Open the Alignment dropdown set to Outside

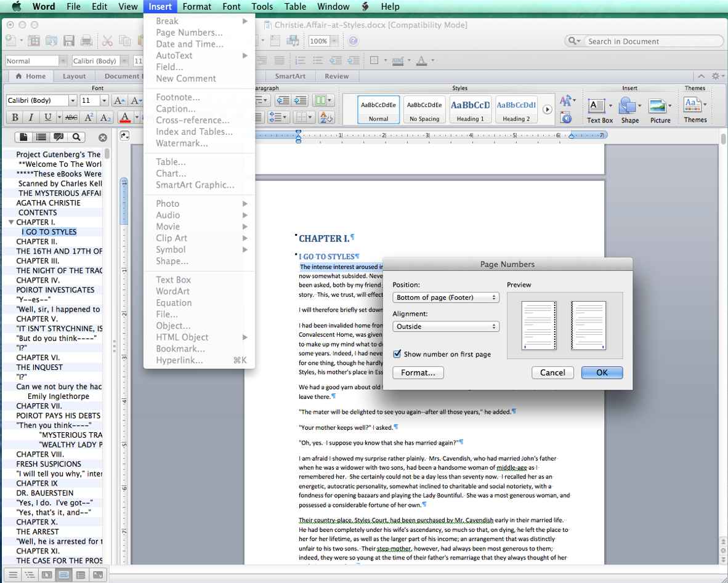445,326
